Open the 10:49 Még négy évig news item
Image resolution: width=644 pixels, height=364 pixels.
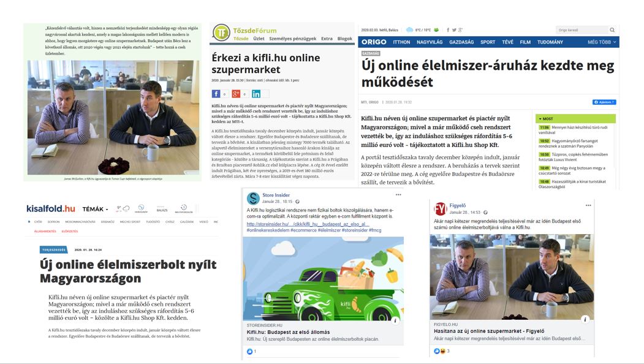coord(572,170)
